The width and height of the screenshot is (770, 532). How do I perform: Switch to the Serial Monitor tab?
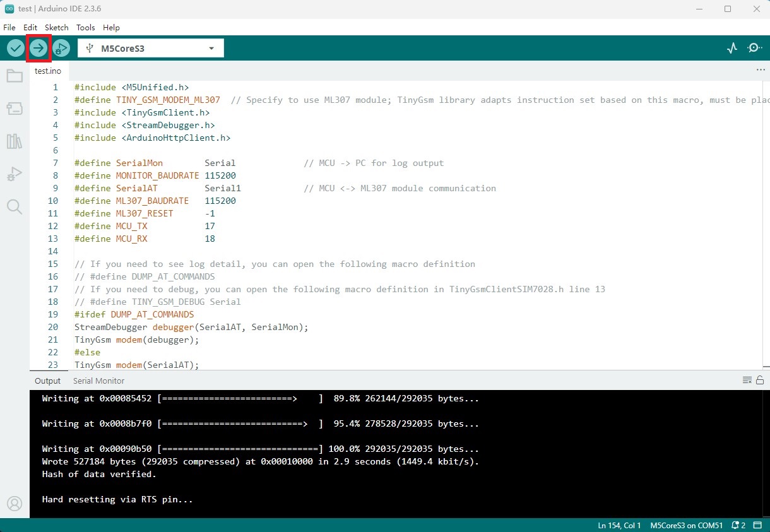tap(98, 381)
